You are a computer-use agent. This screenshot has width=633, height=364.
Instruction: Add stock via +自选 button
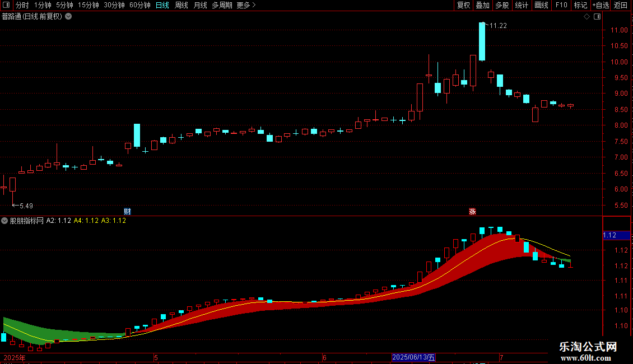(601, 5)
